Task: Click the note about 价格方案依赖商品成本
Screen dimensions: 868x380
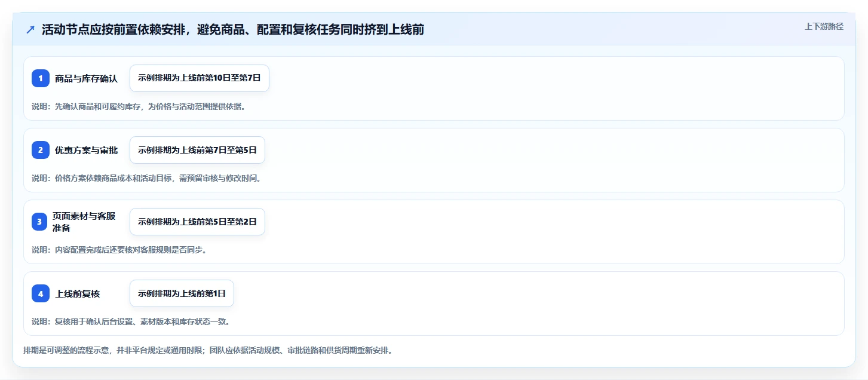Action: [x=146, y=178]
